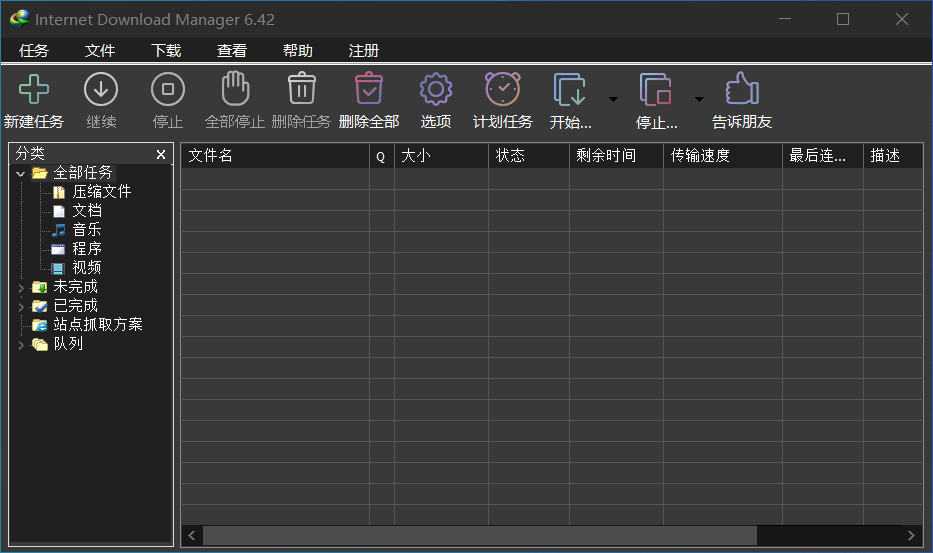
Task: Click the 未完成 folder icon
Action: [40, 287]
